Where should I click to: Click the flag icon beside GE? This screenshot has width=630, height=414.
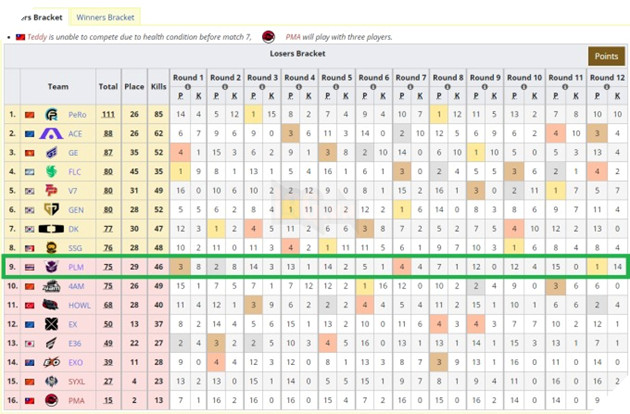click(29, 153)
